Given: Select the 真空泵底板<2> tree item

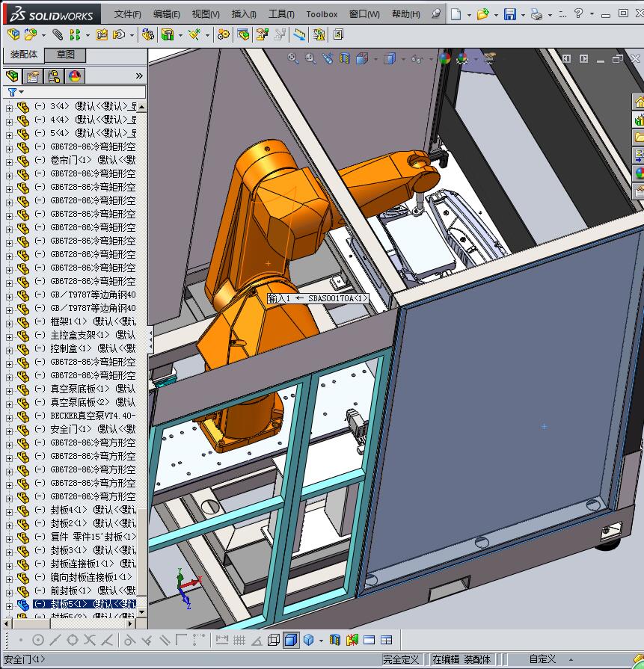Looking at the screenshot, I should point(85,402).
